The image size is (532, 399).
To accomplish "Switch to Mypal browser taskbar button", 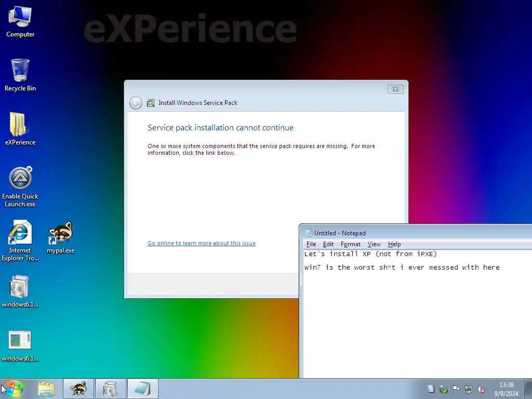I will coord(78,389).
